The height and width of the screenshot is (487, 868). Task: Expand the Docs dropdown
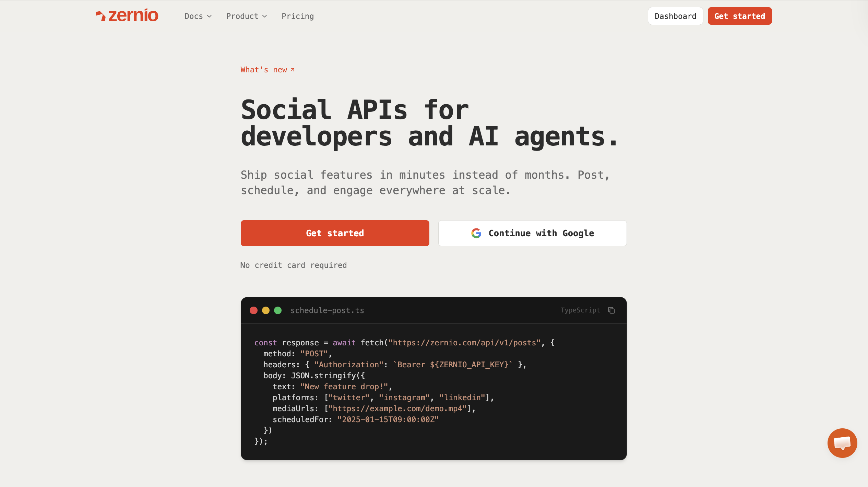198,16
